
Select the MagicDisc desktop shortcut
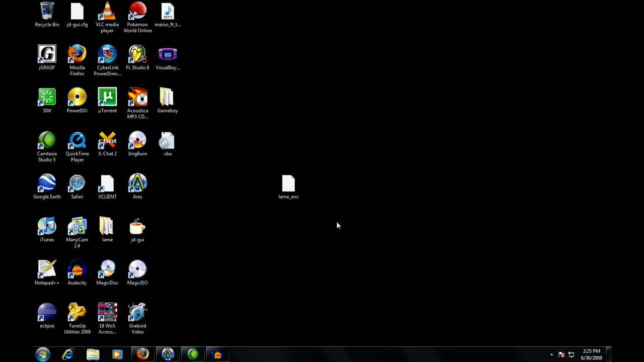pyautogui.click(x=107, y=274)
